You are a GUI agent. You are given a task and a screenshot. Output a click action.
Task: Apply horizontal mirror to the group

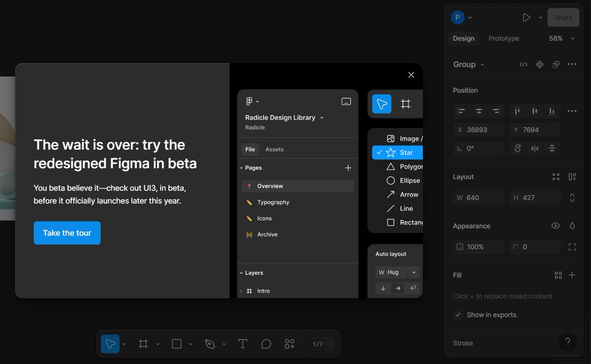tap(535, 148)
